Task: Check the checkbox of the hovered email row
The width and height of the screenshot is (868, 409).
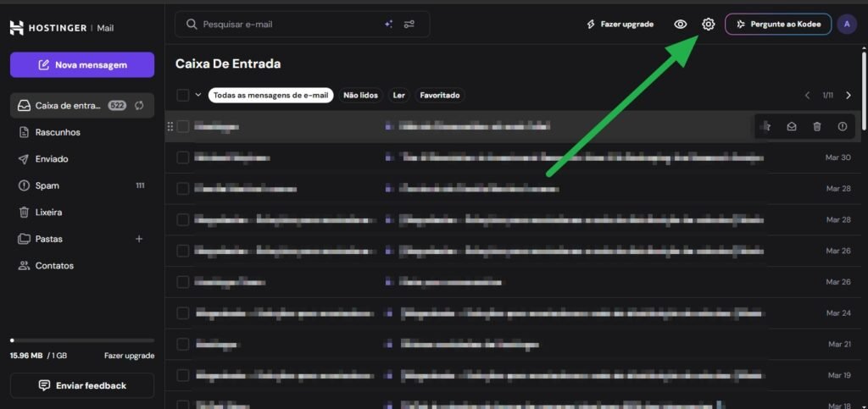Action: tap(183, 126)
